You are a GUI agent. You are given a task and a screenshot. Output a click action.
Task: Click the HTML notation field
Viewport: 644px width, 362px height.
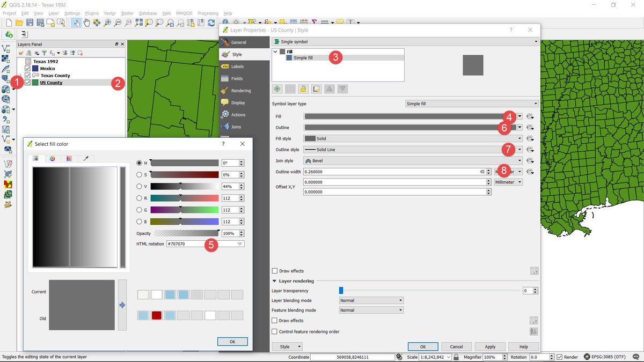point(205,243)
